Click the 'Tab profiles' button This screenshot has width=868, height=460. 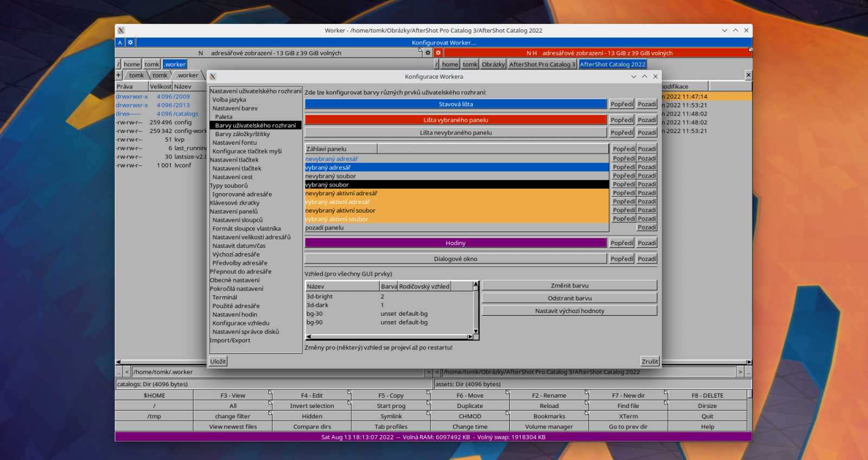[391, 426]
